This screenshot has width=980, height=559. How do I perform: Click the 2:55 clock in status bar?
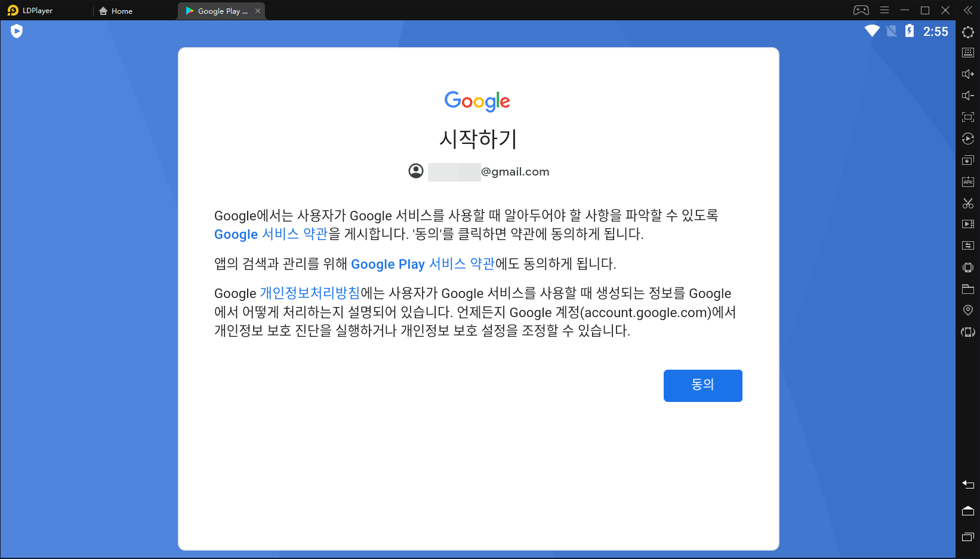[x=935, y=32]
